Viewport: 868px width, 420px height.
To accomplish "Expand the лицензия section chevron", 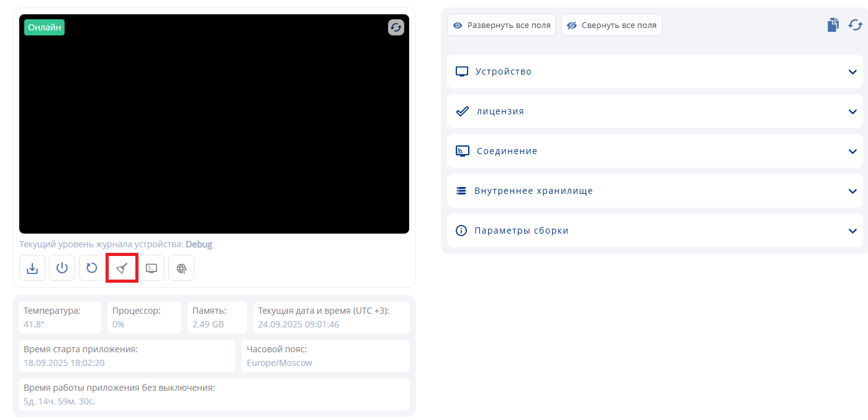I will 852,111.
